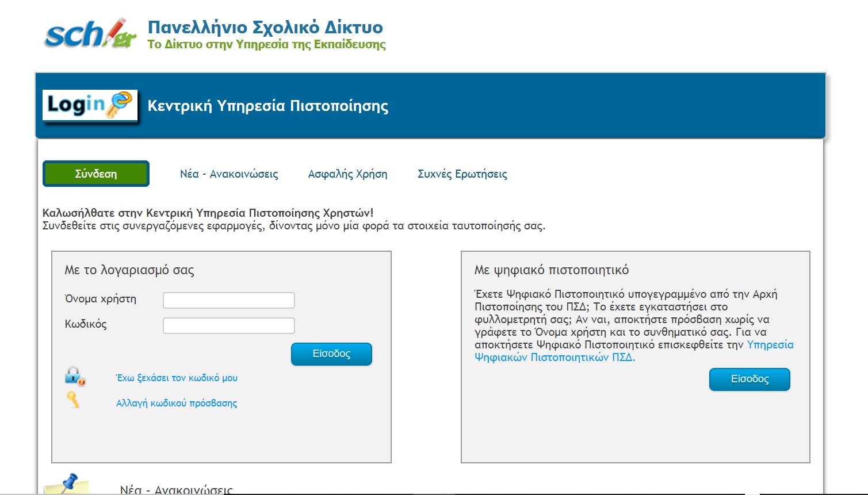Open the Έχω ξεχάσει τον κωδικό μου link
This screenshot has width=868, height=495.
[x=177, y=378]
